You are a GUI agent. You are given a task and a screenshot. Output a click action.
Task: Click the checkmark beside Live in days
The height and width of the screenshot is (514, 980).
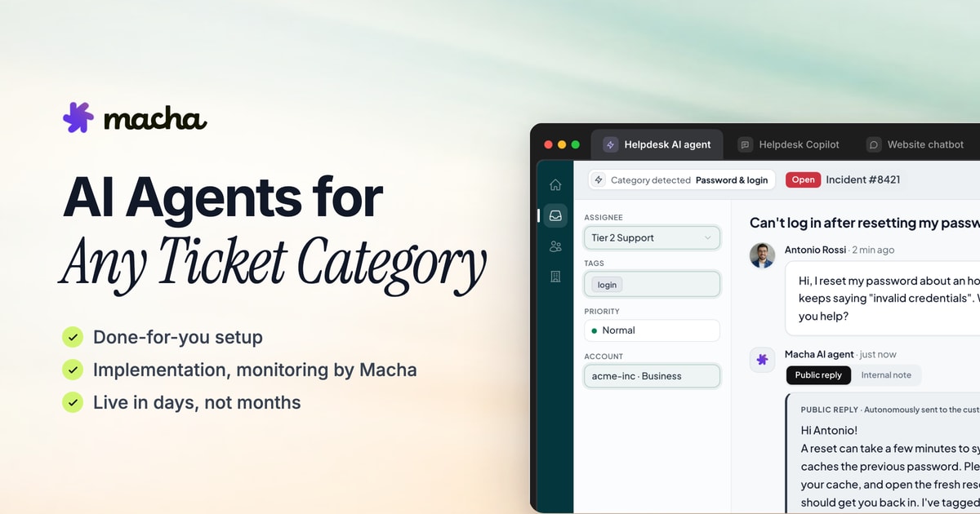coord(73,402)
